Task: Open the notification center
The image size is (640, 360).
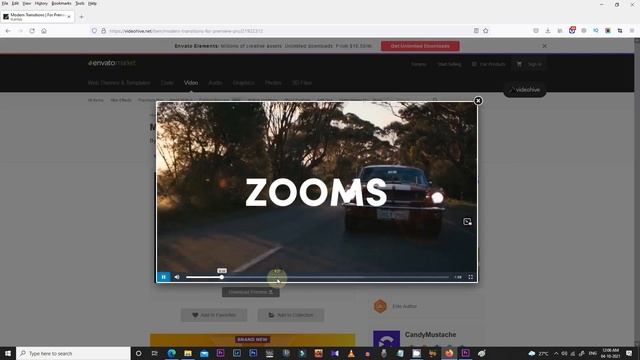Action: 629,353
